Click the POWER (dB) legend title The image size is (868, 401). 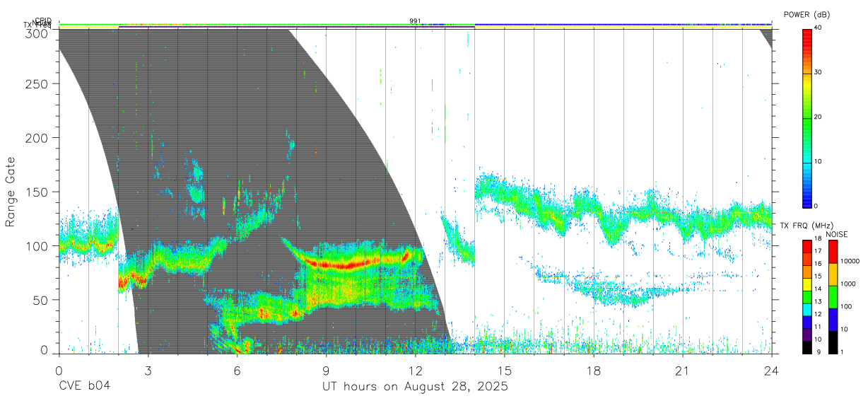[x=808, y=14]
